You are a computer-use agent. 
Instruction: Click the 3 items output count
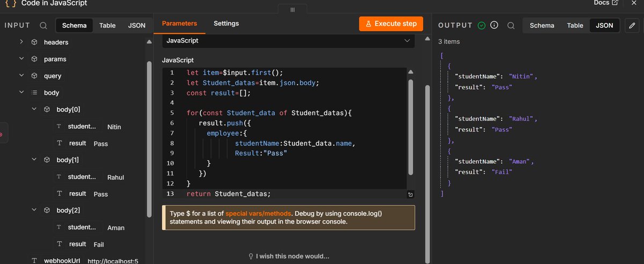tap(449, 41)
